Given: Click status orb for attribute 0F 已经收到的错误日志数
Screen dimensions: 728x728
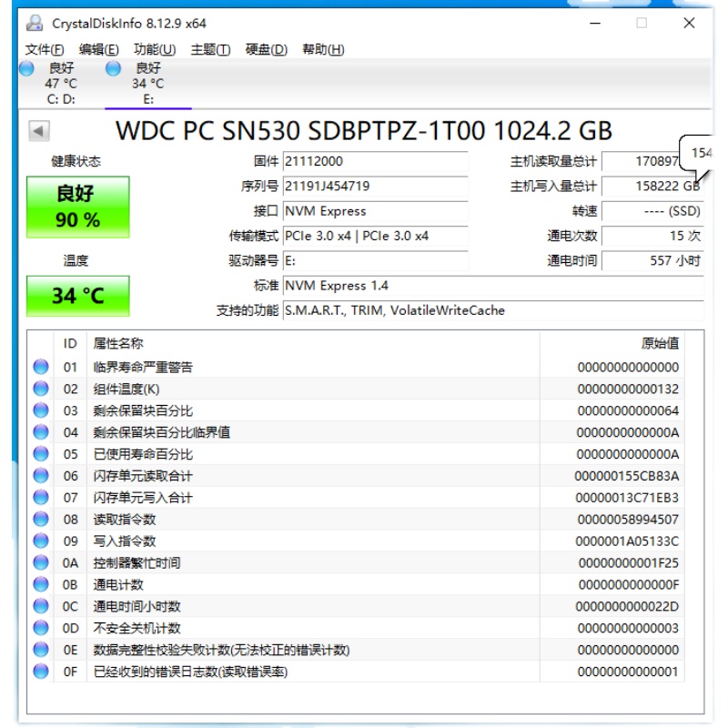Looking at the screenshot, I should [41, 672].
